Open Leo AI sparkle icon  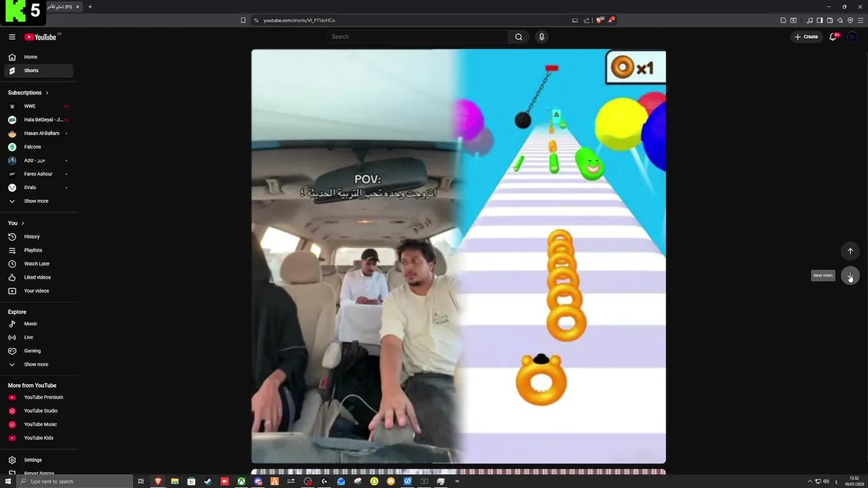[840, 20]
